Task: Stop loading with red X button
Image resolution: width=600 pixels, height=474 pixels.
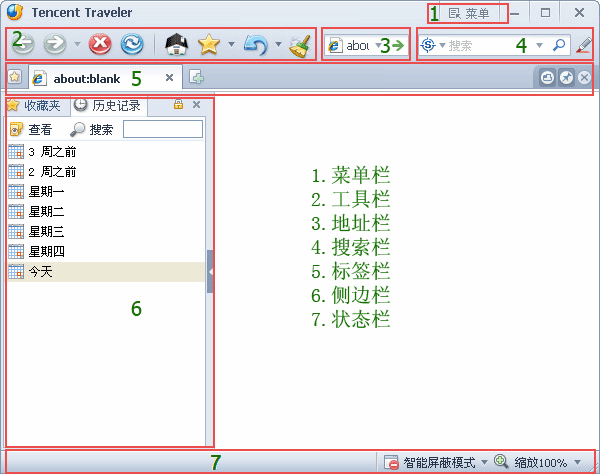Action: coord(100,44)
